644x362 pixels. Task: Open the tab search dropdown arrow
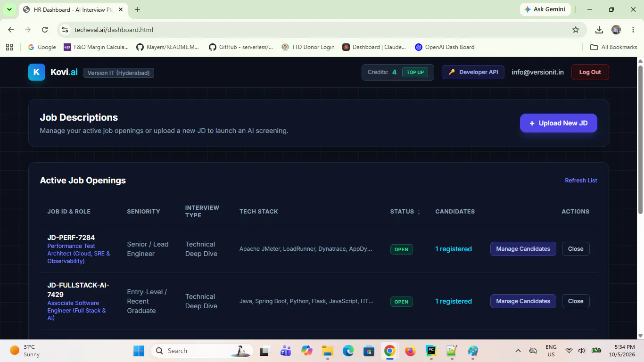pyautogui.click(x=9, y=9)
